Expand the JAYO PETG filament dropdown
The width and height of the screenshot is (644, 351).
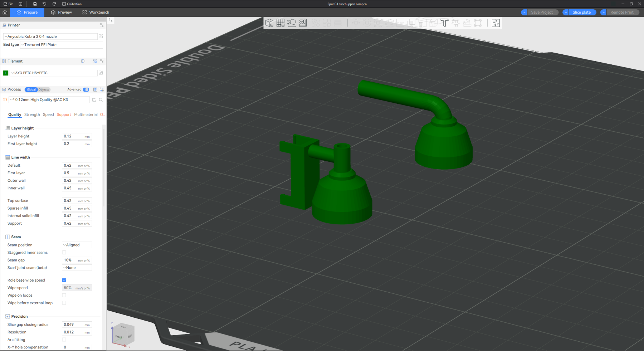click(x=53, y=73)
